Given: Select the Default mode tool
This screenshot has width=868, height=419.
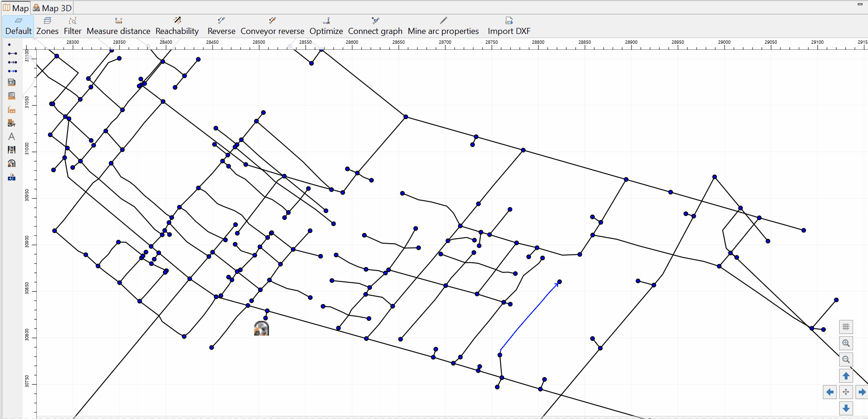Looking at the screenshot, I should 18,26.
